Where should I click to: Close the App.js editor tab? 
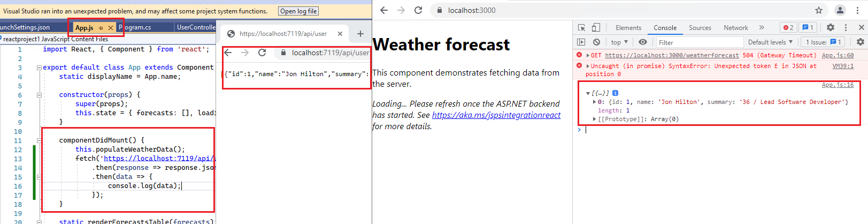pos(111,28)
